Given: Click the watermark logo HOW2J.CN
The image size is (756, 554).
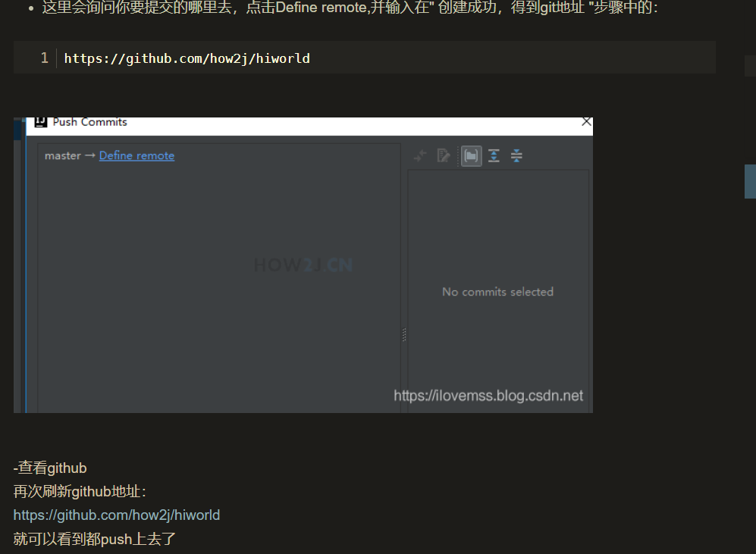Looking at the screenshot, I should click(303, 264).
